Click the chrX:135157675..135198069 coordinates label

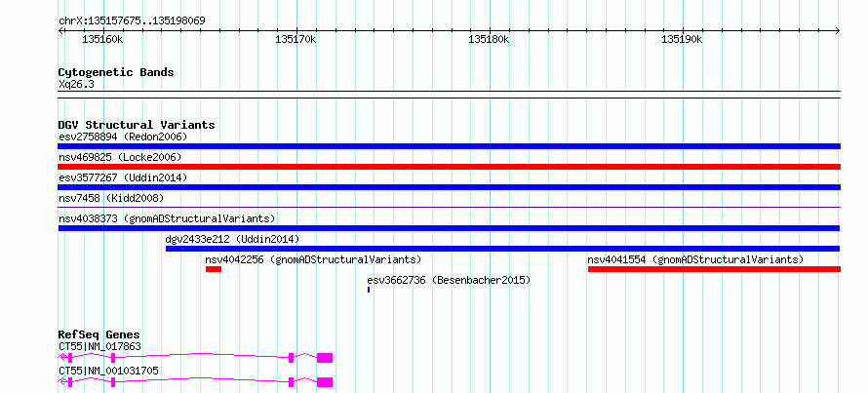tap(132, 21)
